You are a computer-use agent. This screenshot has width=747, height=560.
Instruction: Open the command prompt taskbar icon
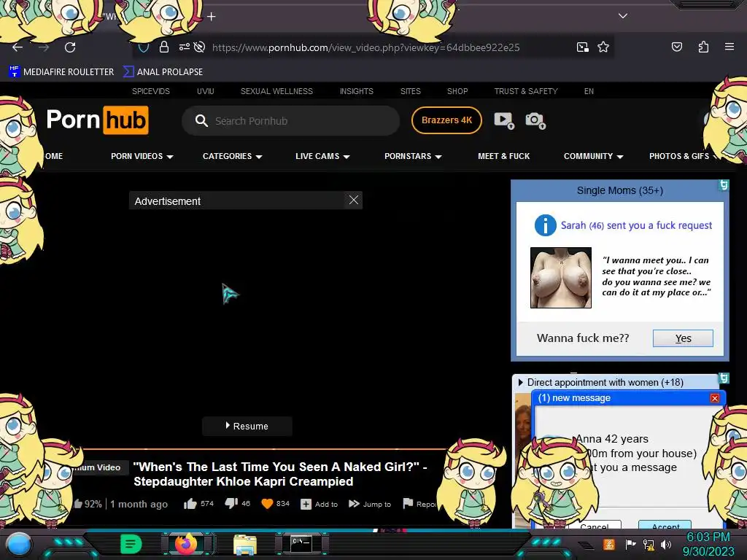301,544
